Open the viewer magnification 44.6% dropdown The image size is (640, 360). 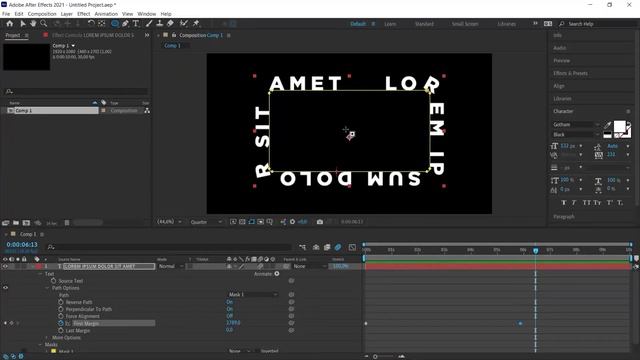pos(169,222)
